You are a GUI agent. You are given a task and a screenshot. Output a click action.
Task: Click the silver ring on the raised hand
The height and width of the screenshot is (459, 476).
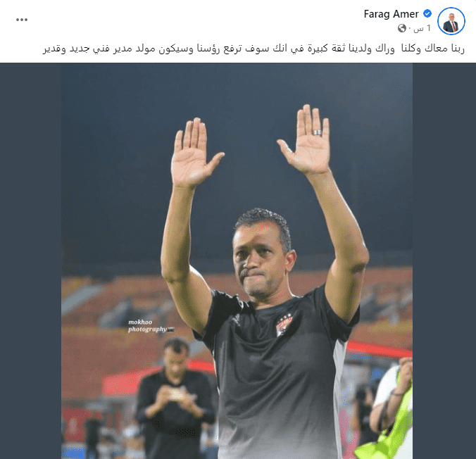(x=318, y=132)
